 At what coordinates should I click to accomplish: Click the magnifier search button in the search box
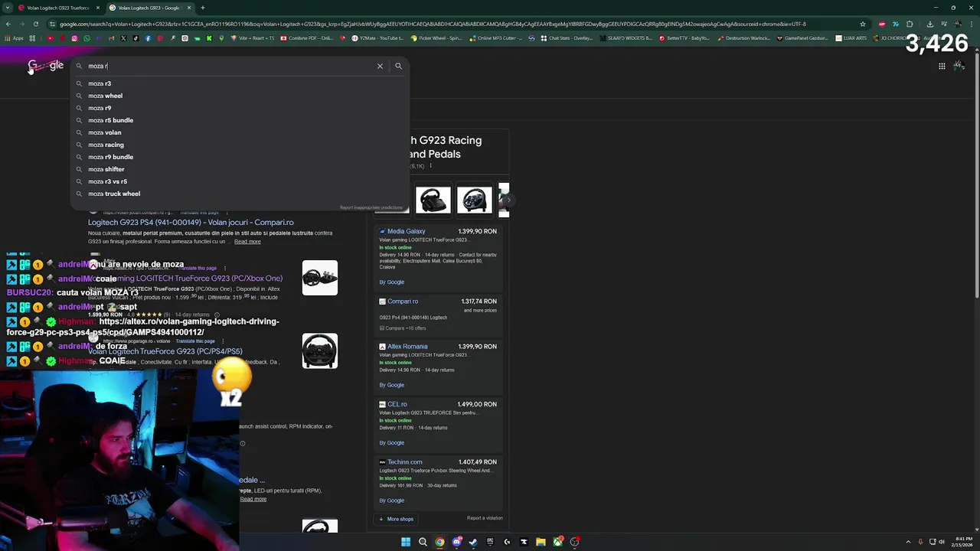(398, 66)
